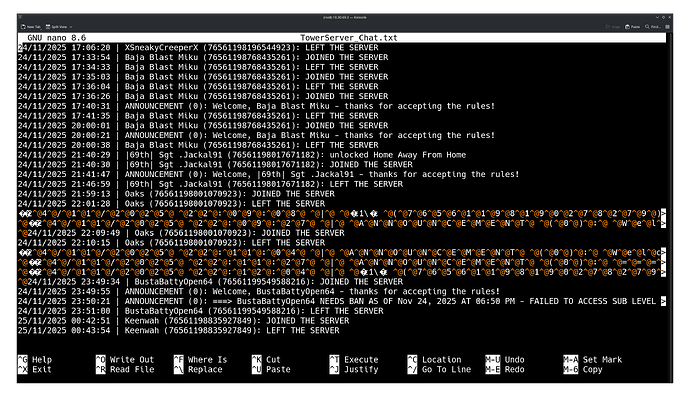Click the ^F Where Is shortcut label

[201, 359]
